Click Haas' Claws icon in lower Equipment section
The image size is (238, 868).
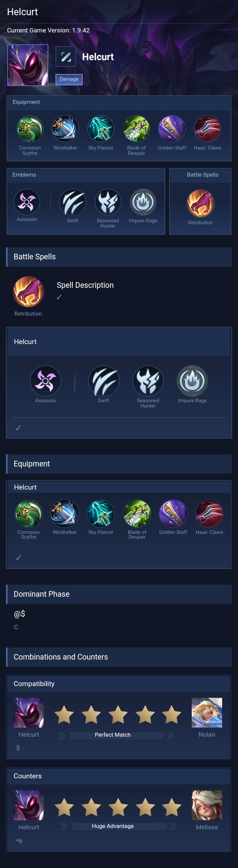click(209, 513)
